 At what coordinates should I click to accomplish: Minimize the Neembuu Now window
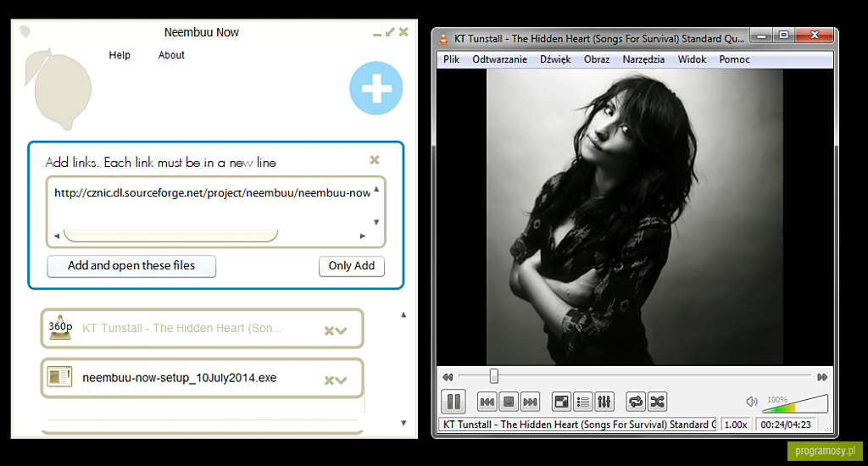click(377, 34)
